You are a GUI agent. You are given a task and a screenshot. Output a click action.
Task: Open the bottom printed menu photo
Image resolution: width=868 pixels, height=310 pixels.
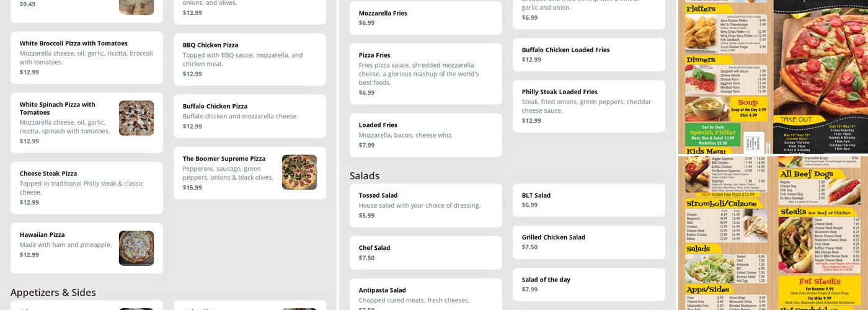[x=773, y=233]
